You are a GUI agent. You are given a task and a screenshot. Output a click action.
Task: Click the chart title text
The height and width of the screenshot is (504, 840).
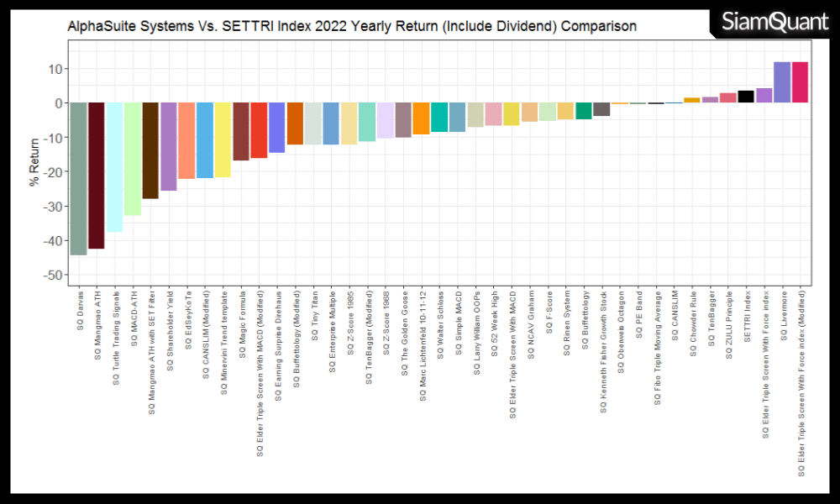coord(351,26)
